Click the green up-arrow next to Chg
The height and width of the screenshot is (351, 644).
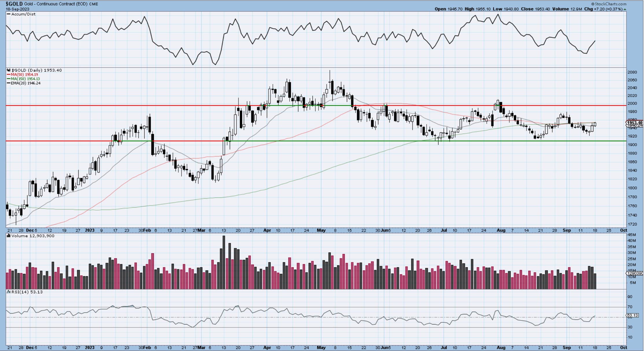tap(625, 9)
